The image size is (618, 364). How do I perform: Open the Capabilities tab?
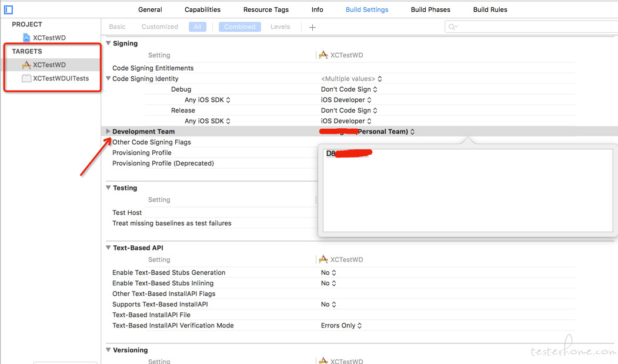tap(203, 9)
